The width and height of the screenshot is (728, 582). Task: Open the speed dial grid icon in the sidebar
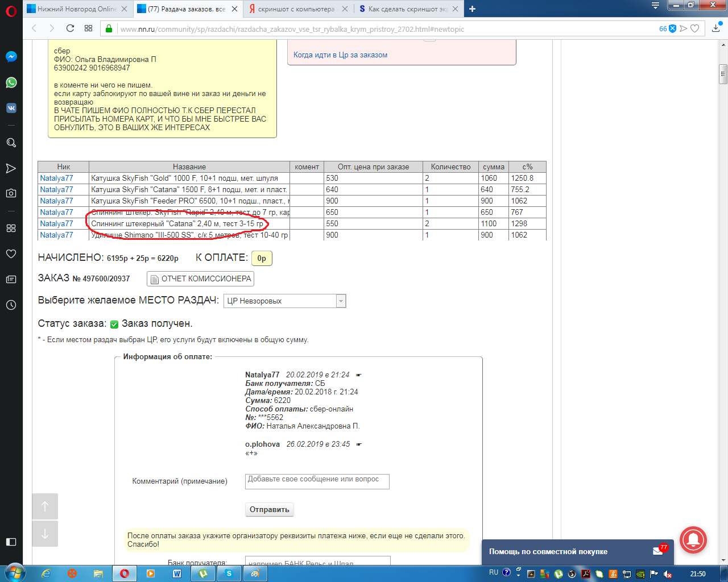click(x=11, y=228)
